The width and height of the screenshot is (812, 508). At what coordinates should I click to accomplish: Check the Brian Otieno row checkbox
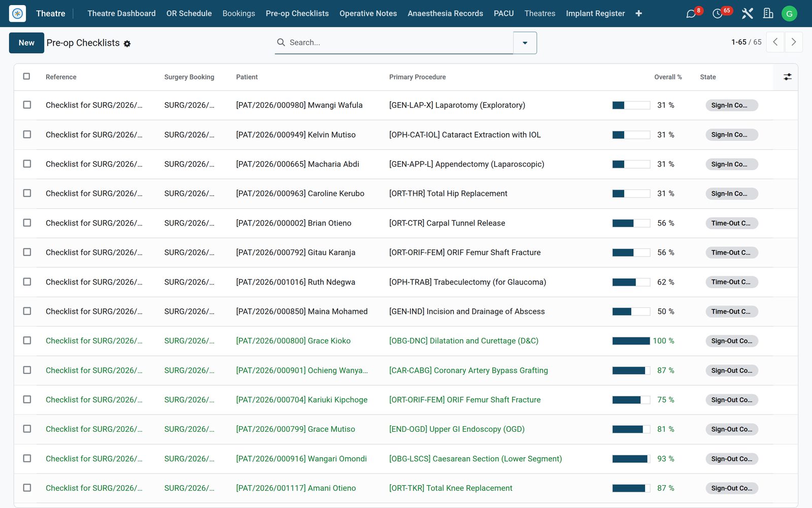[x=27, y=223]
